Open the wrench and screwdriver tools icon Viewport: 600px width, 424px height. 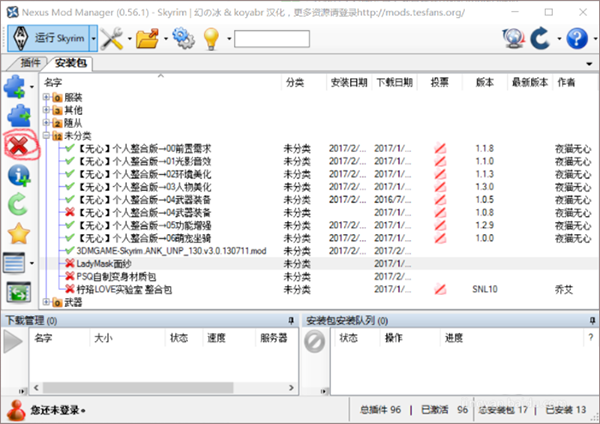click(112, 38)
